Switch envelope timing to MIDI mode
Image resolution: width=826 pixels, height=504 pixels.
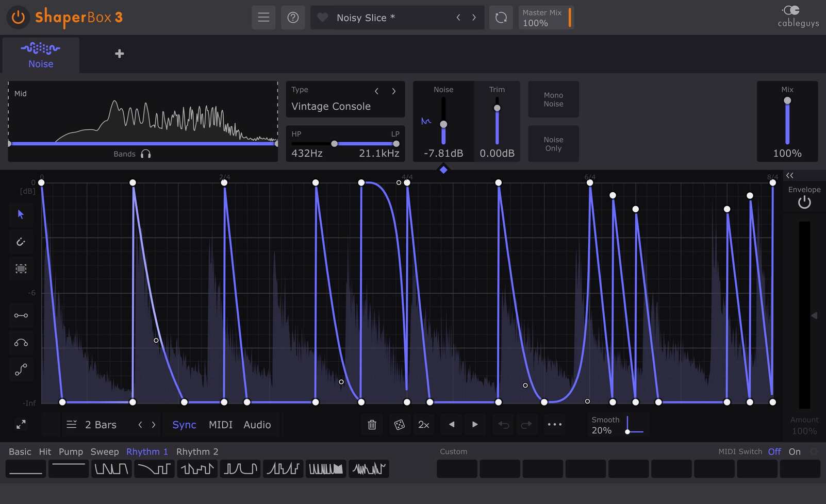tap(220, 424)
